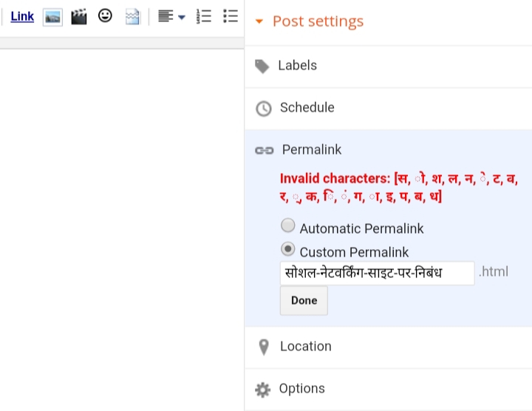Select the Custom Permalink radio button

(x=287, y=249)
